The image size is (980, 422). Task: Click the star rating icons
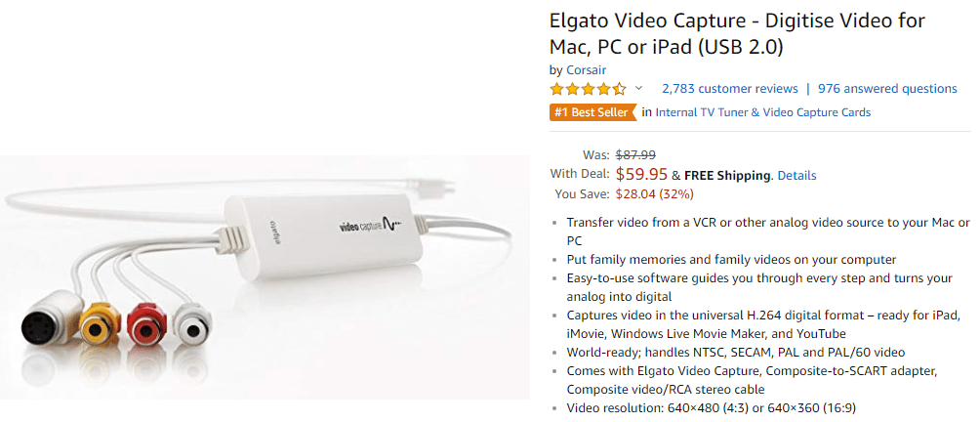588,89
